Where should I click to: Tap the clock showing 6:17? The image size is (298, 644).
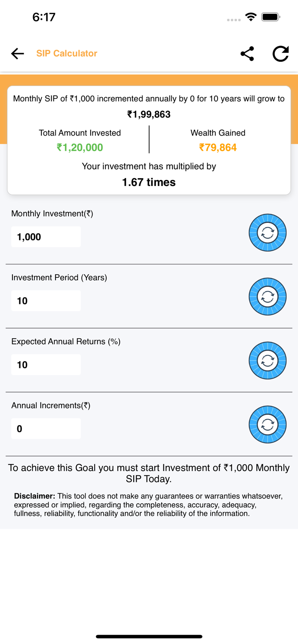point(43,16)
